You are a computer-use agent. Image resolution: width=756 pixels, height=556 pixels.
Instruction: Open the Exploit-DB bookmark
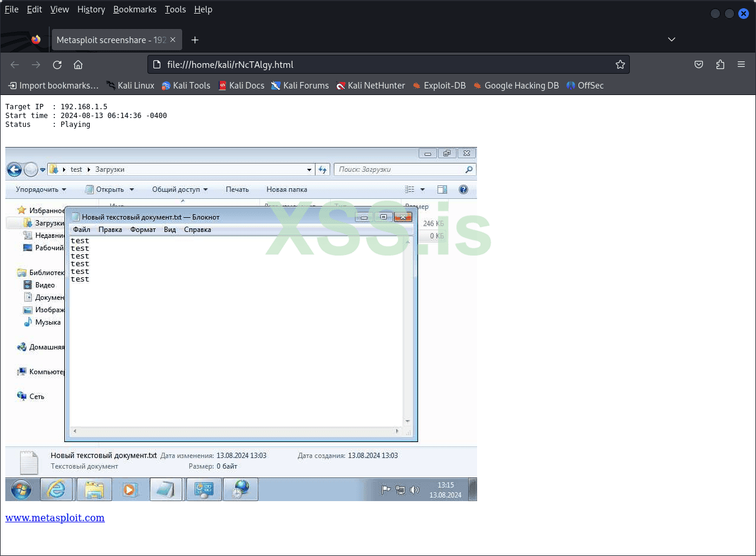[439, 86]
